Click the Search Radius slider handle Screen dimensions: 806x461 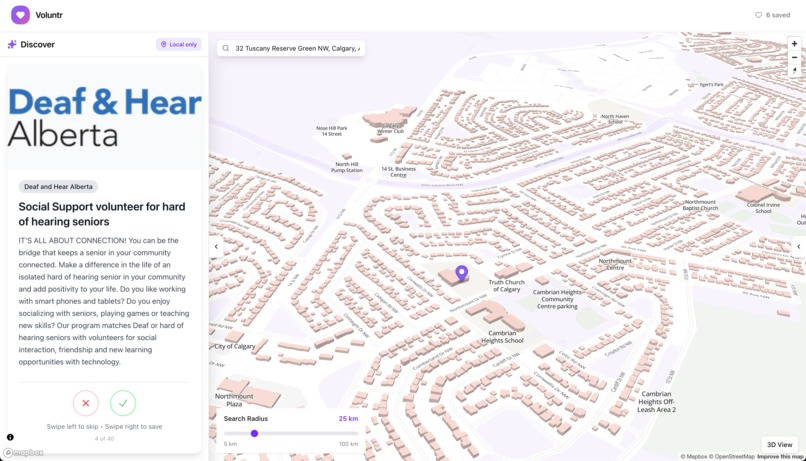pyautogui.click(x=254, y=433)
